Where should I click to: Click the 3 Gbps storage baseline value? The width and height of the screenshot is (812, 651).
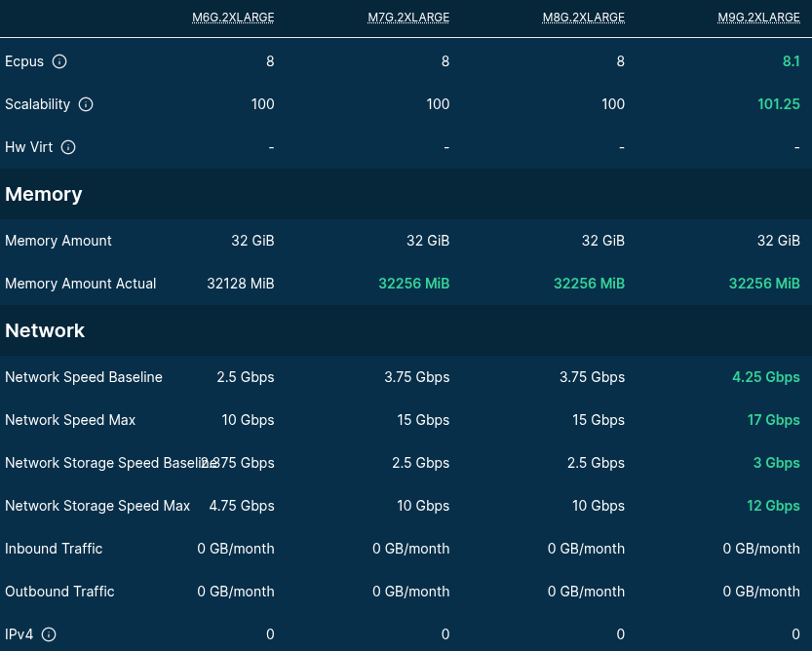coord(776,463)
